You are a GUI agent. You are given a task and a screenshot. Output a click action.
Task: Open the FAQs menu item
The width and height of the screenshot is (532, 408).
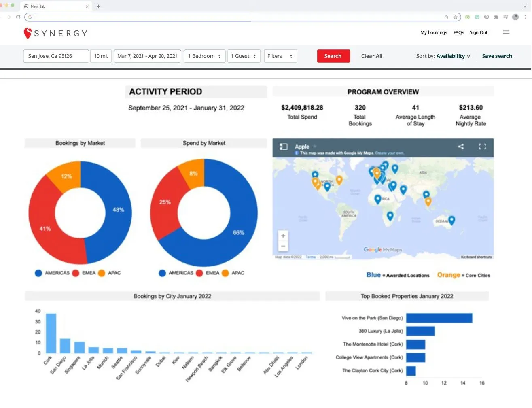[x=458, y=32]
